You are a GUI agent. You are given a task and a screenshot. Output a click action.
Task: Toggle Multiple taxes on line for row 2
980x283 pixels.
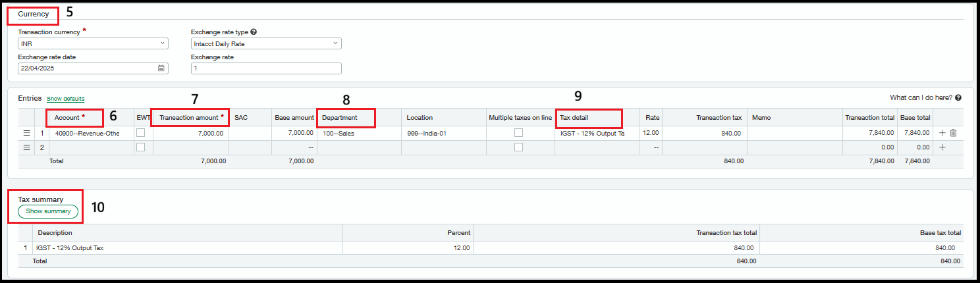519,147
